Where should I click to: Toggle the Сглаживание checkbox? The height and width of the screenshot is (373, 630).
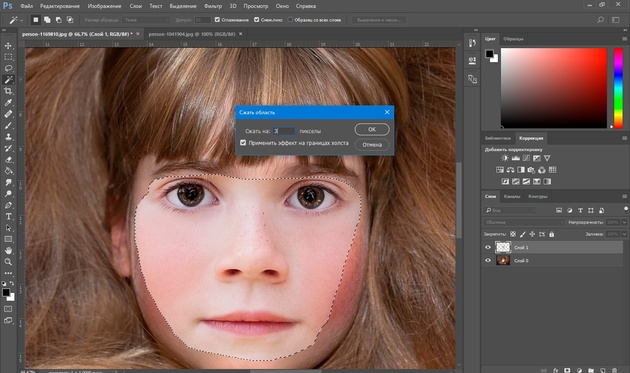217,20
